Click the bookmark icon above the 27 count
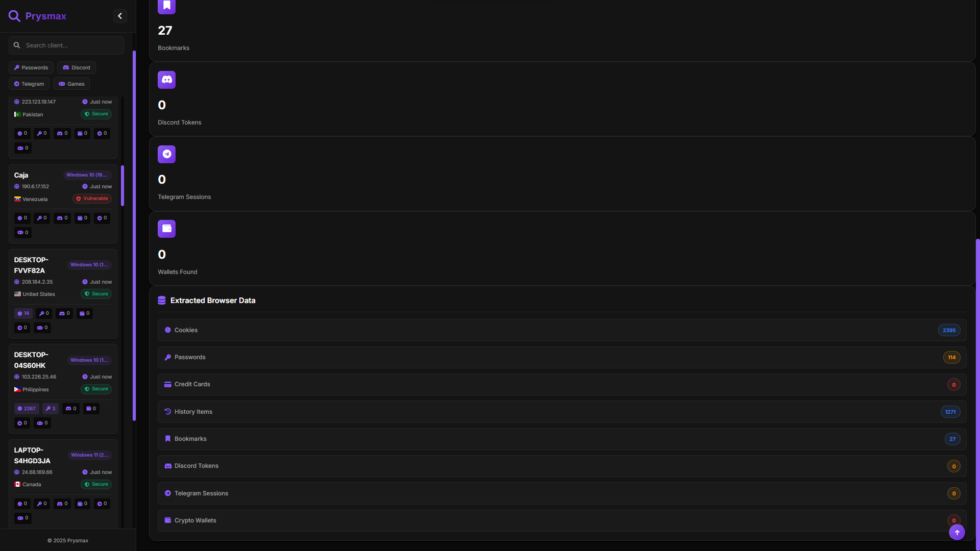980x551 pixels. tap(166, 6)
